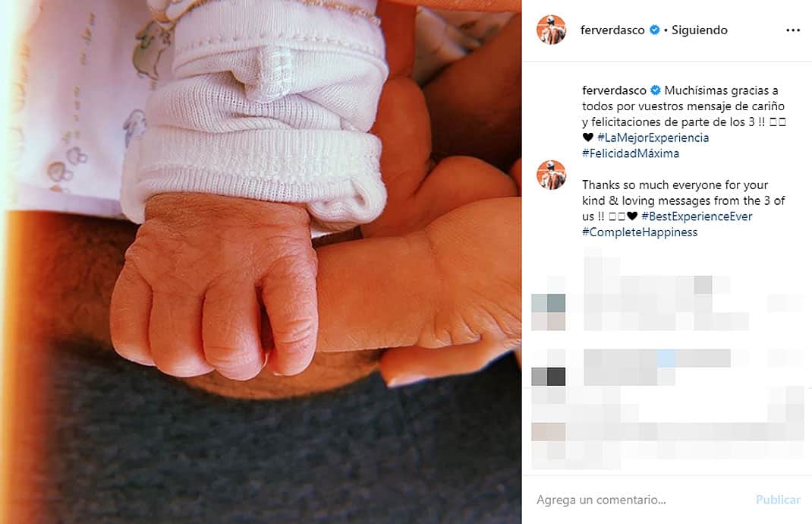Click the Publicar button

[778, 500]
